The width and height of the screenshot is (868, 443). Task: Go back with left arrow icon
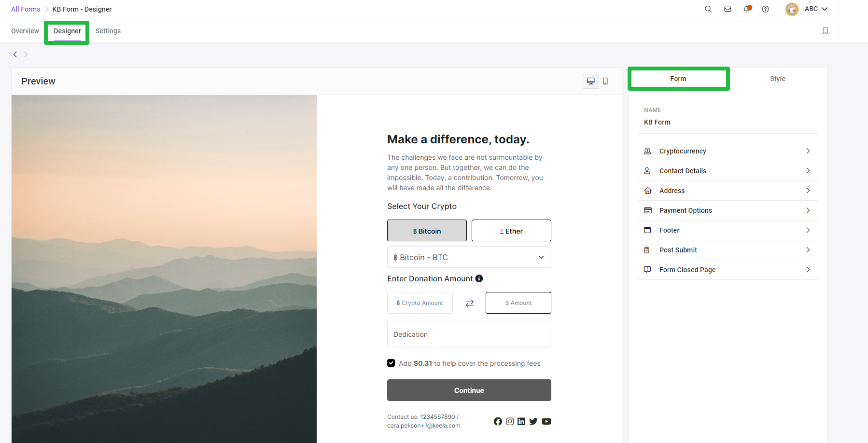[15, 55]
